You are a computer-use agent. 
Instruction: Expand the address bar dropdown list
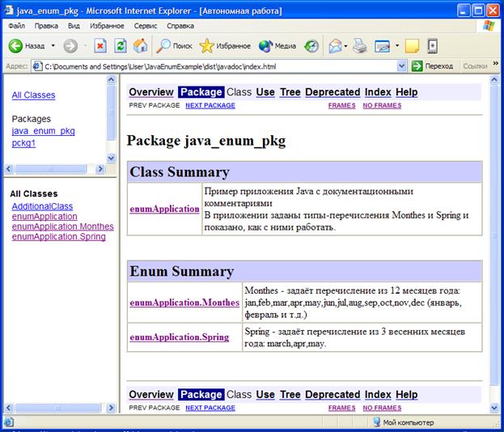402,66
